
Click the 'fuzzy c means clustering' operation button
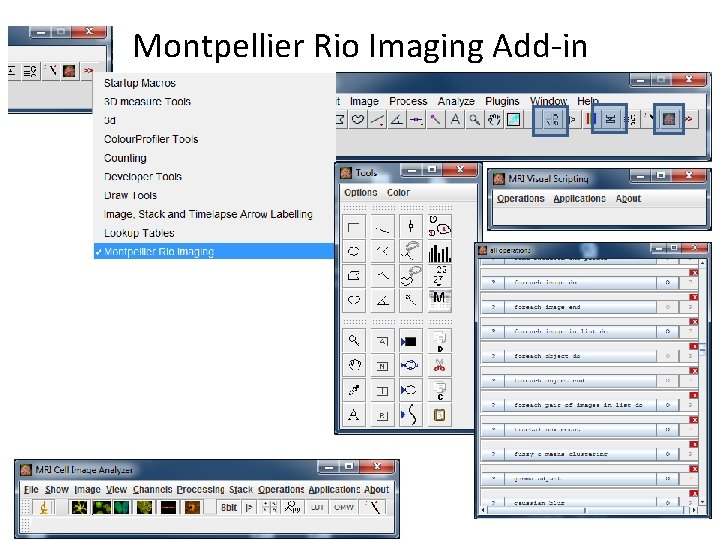pyautogui.click(x=580, y=454)
